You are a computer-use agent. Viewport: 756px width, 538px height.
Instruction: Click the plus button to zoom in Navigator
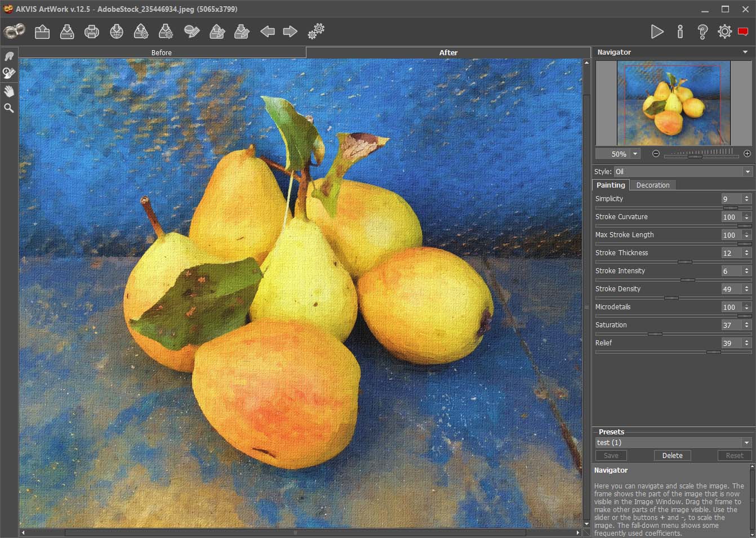[747, 154]
